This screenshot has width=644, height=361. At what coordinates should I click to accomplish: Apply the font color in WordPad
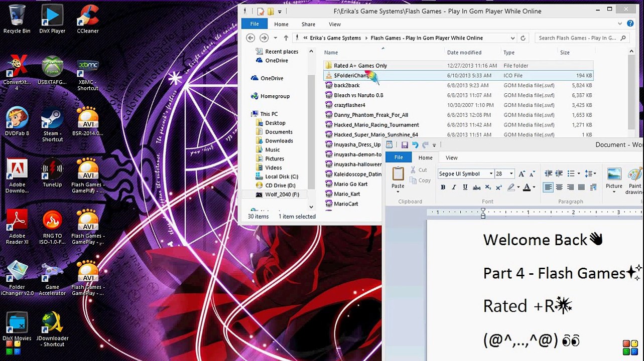pos(527,188)
